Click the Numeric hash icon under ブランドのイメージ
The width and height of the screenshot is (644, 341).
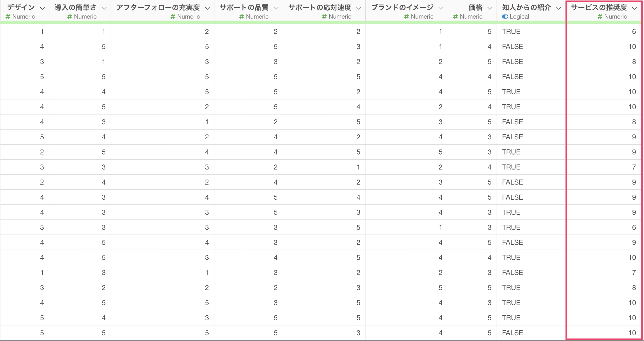coord(407,17)
